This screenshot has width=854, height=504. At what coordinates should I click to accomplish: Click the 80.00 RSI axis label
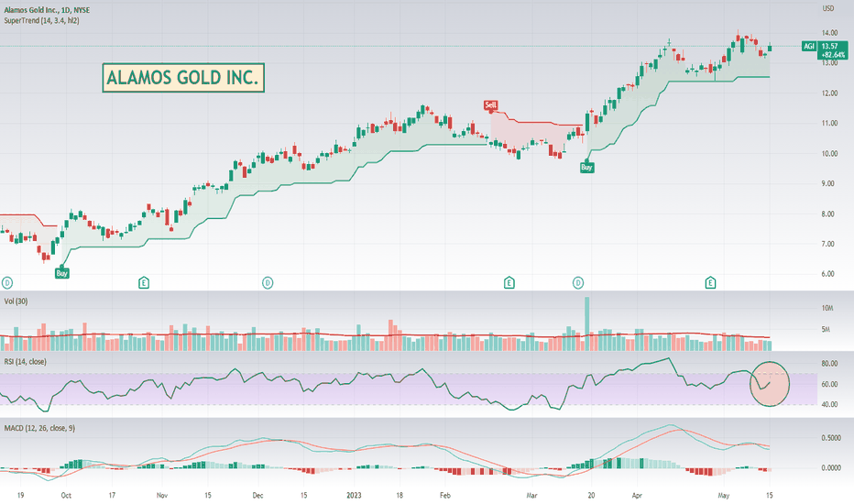click(829, 364)
